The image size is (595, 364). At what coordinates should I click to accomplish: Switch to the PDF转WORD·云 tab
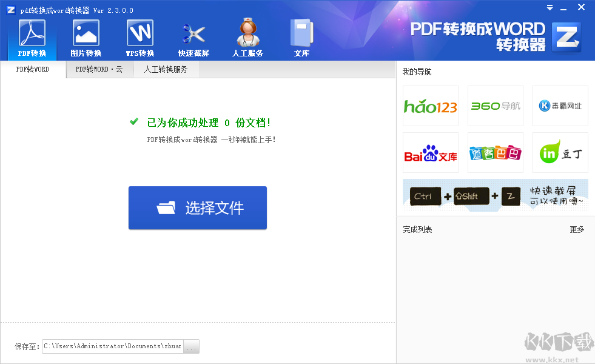click(x=99, y=69)
